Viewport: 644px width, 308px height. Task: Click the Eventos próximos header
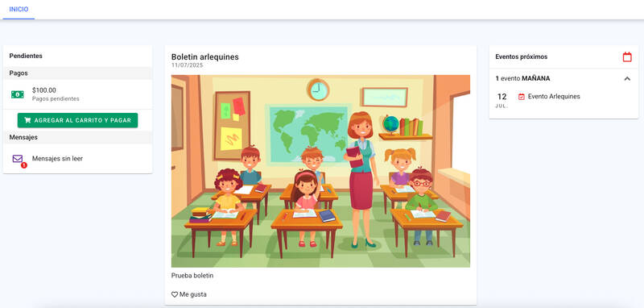point(521,56)
